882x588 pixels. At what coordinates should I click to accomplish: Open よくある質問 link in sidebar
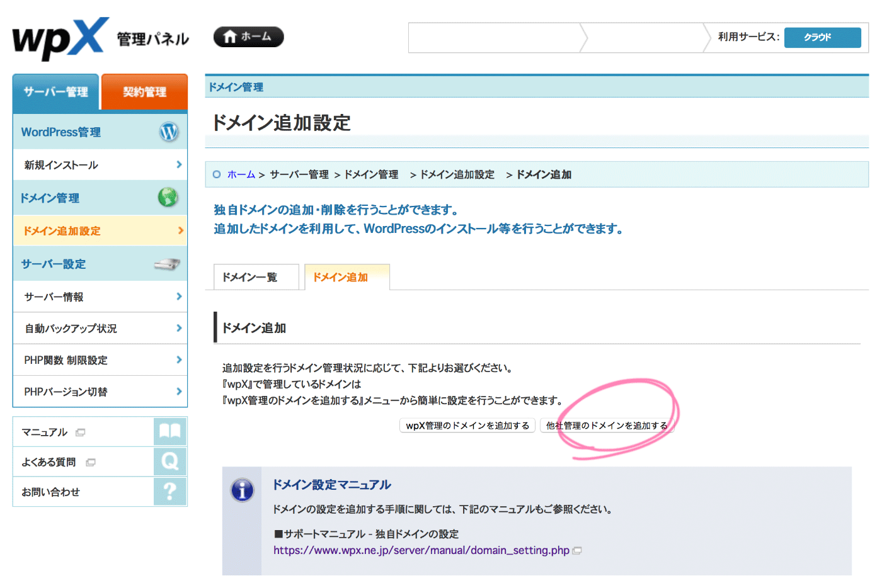click(49, 462)
